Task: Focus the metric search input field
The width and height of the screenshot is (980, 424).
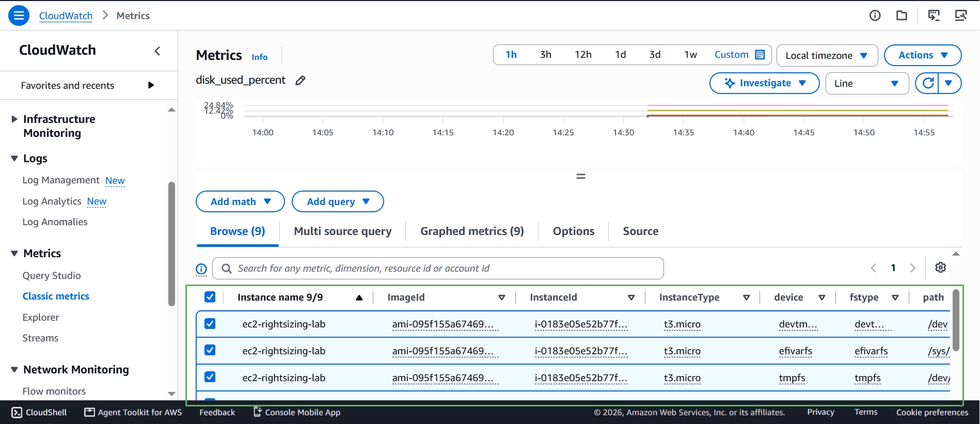Action: pyautogui.click(x=438, y=269)
